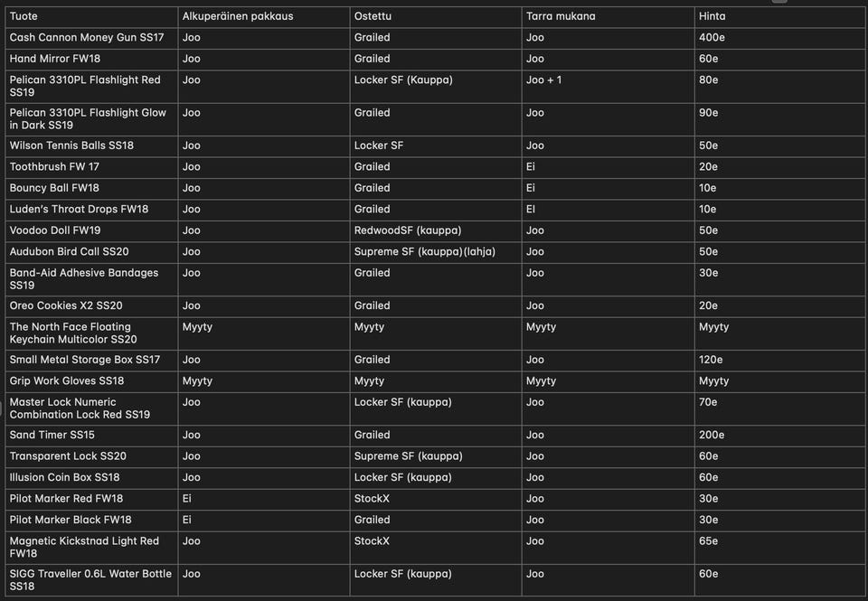Select the Hand Mirror FW18 cell
The image size is (868, 601).
tap(54, 59)
